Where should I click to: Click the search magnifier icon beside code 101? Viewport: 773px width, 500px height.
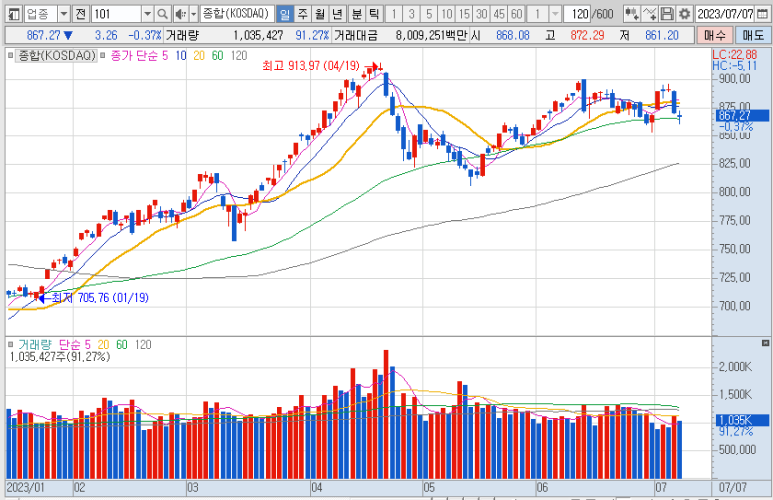(x=164, y=14)
